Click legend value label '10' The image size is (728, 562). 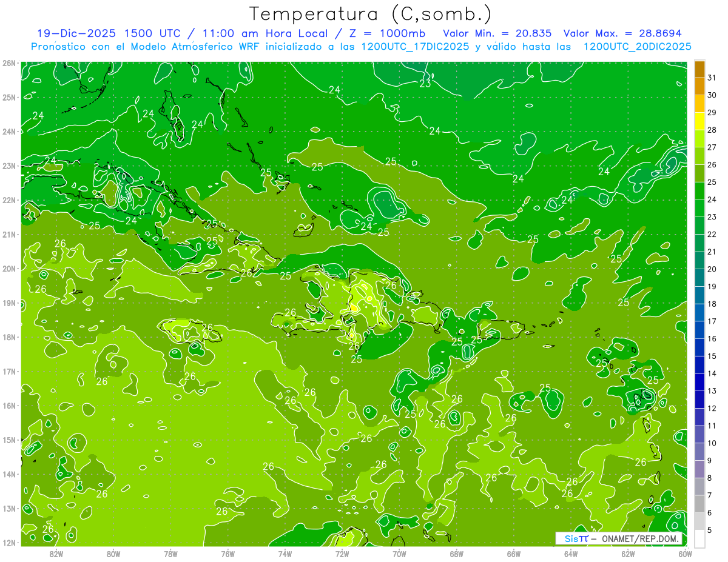tap(712, 443)
